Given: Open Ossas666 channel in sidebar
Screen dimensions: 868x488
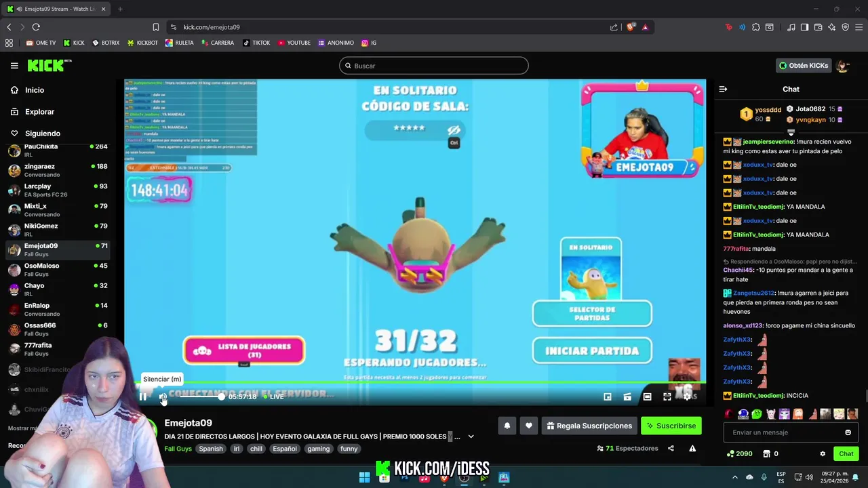Looking at the screenshot, I should [58, 329].
